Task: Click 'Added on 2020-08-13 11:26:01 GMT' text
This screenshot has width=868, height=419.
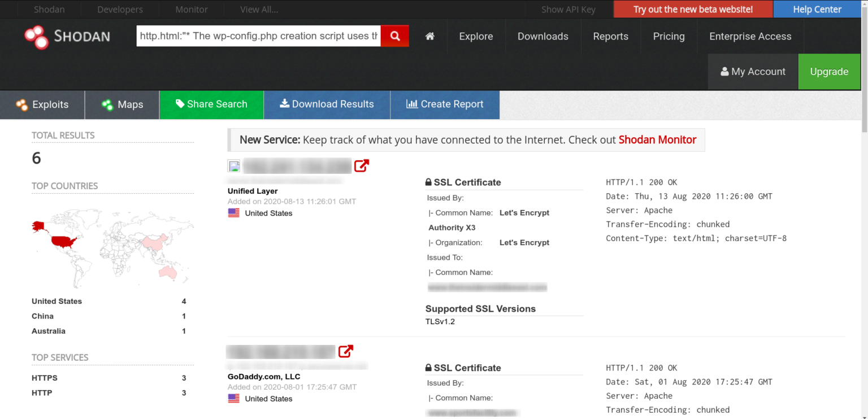Action: pyautogui.click(x=292, y=202)
